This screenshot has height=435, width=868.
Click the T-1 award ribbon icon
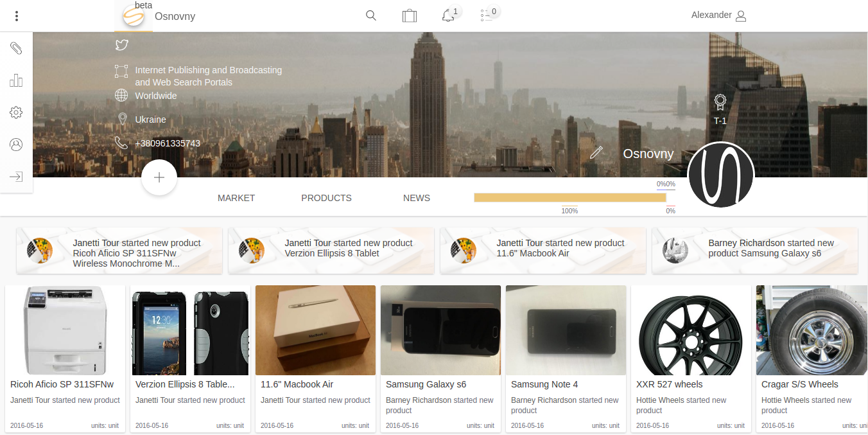720,102
